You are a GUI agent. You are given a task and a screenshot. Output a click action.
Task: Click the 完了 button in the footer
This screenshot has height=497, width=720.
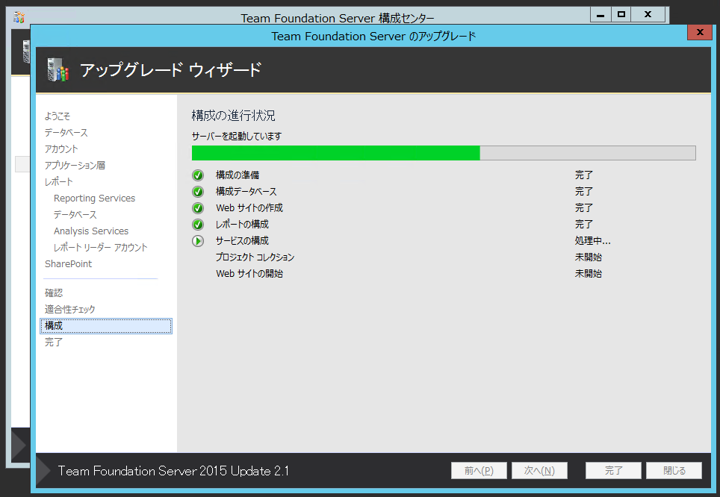click(613, 471)
